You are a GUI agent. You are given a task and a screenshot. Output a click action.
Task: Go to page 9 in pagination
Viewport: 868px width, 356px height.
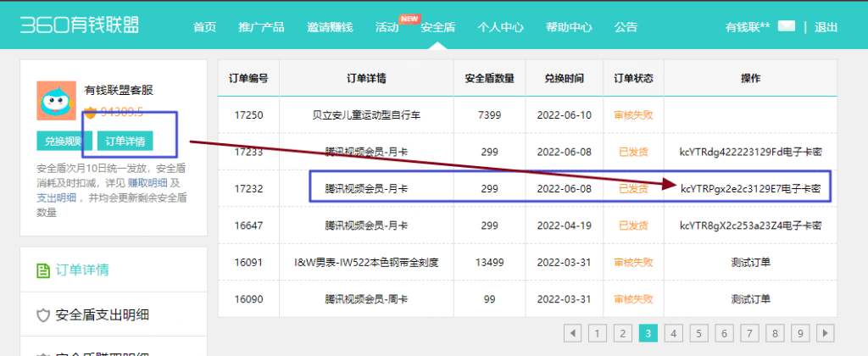[800, 333]
